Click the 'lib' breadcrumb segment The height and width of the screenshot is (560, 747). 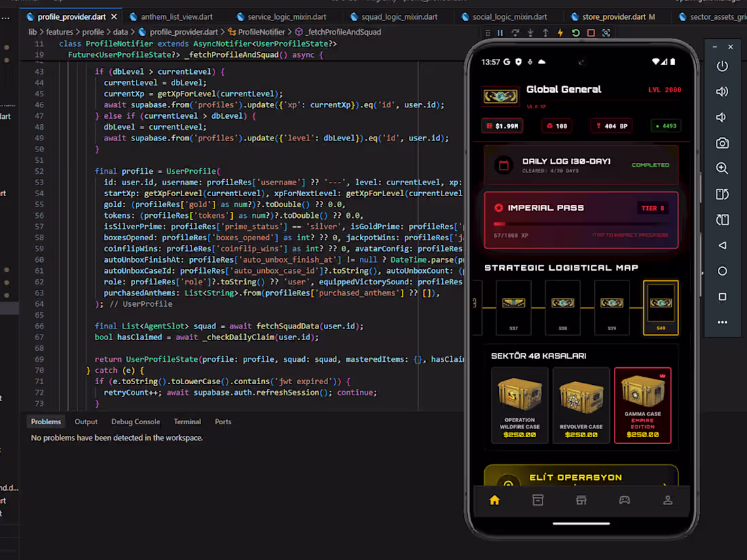[33, 32]
